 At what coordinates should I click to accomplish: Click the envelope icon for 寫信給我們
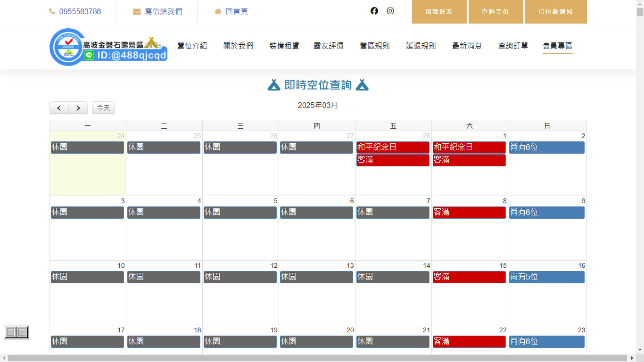coord(137,11)
